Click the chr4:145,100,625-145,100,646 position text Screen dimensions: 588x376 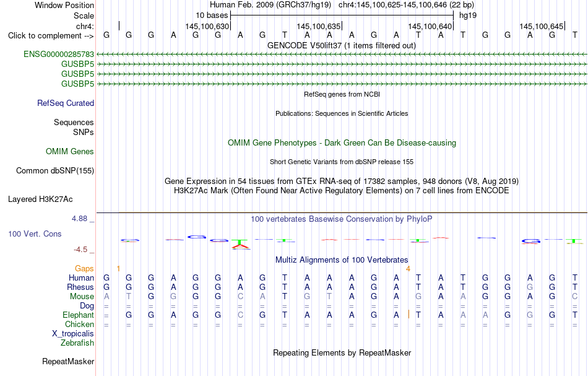406,5
